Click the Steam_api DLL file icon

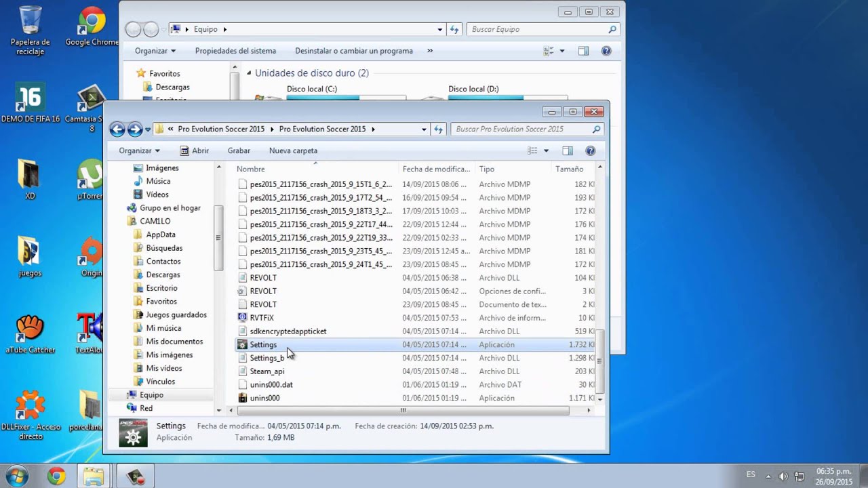click(242, 371)
